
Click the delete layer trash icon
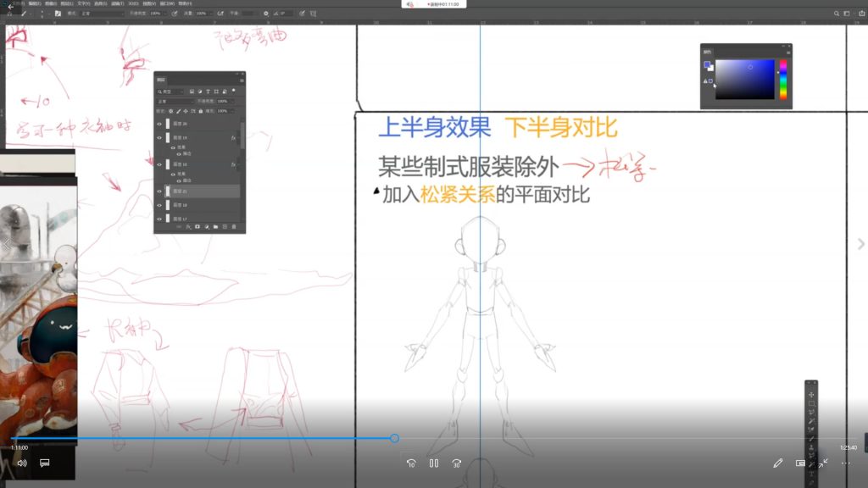(234, 227)
